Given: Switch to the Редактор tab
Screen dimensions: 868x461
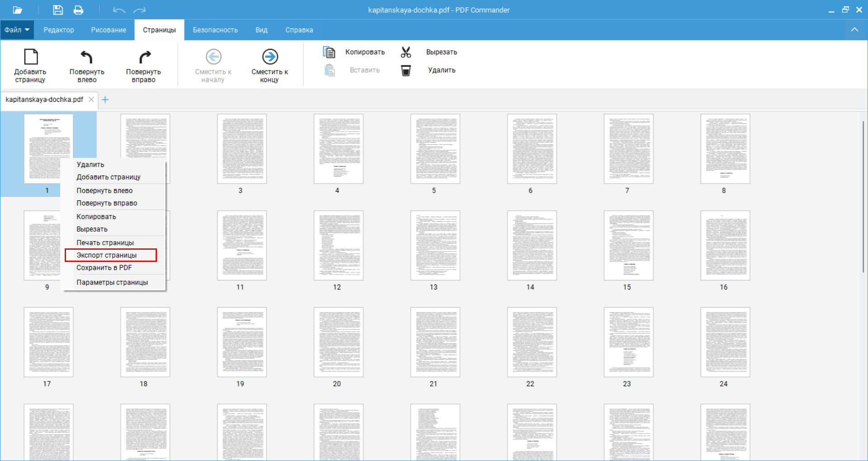Looking at the screenshot, I should 59,30.
